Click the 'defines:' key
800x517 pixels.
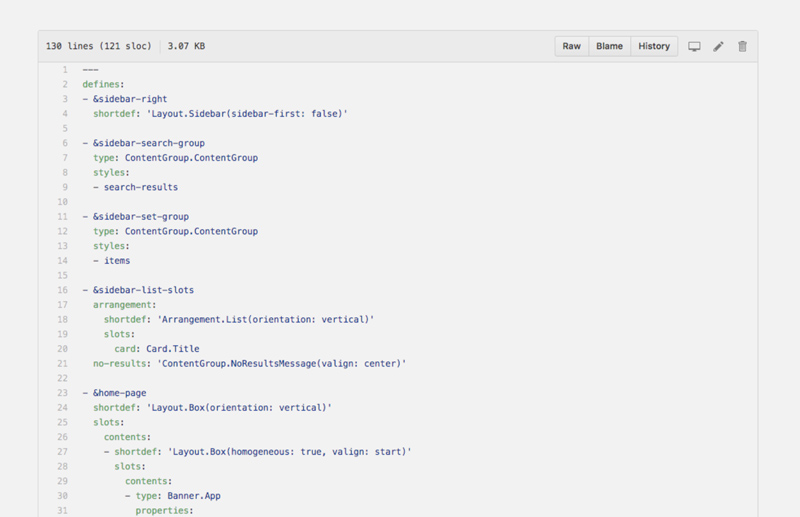(104, 84)
